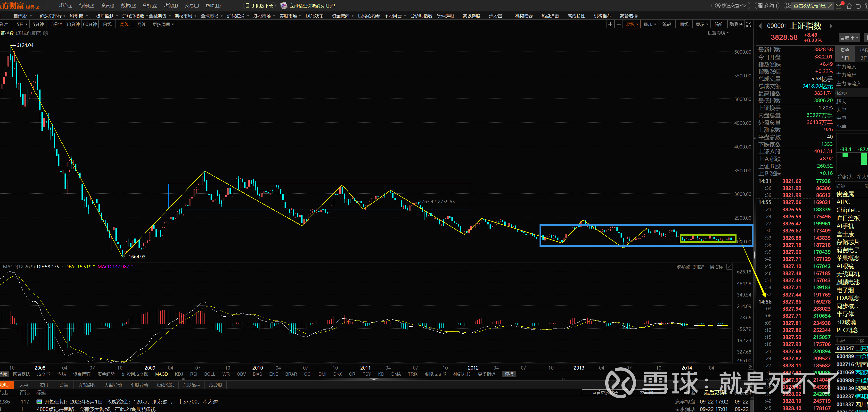Expand 设置均线 dropdown
The height and width of the screenshot is (412, 868).
coord(718,33)
